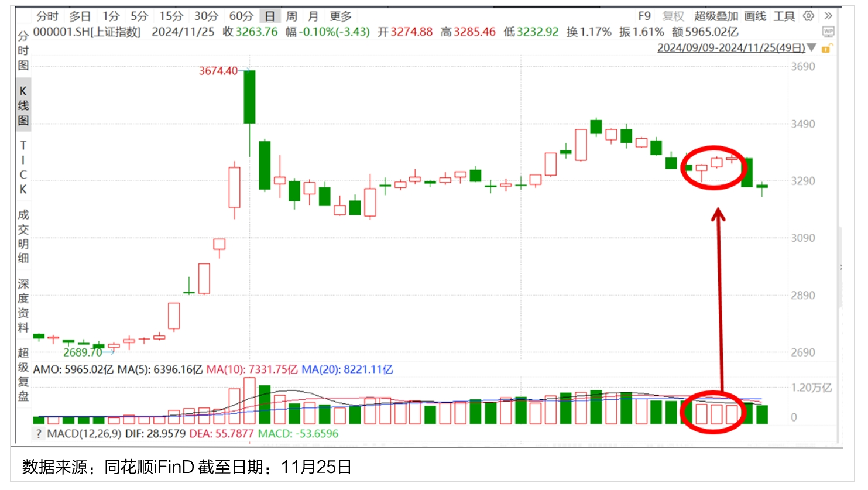Expand the date range dropdown triangle
This screenshot has height=490, width=868.
tap(812, 47)
